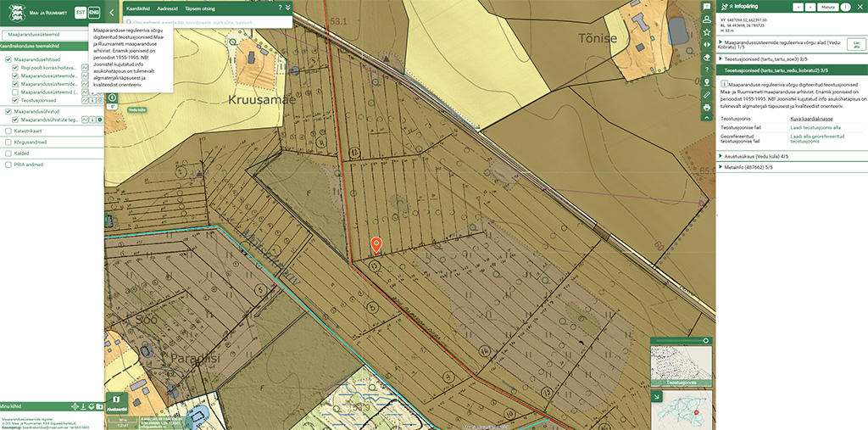Uncheck the Maaparandusehitised layer checkbox
Screen dimensions: 868x430
[8, 60]
